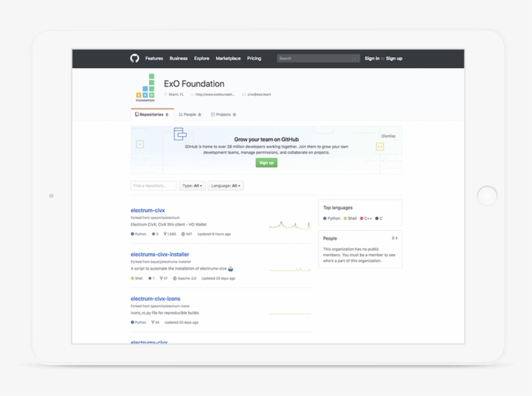Open the Type: All filter dropdown
The image size is (532, 396).
(x=192, y=185)
